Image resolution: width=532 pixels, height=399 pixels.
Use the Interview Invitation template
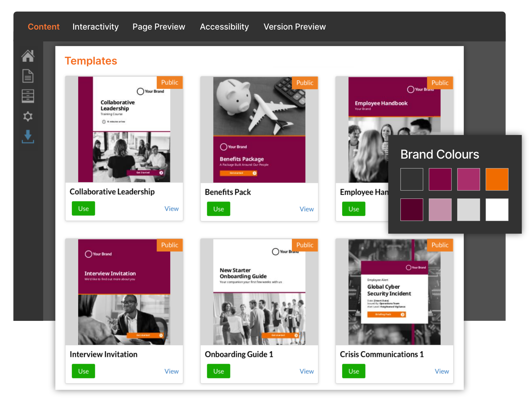pos(83,371)
